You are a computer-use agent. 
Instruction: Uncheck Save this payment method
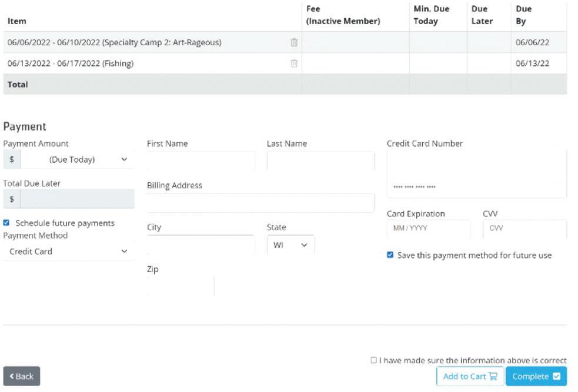(x=390, y=255)
